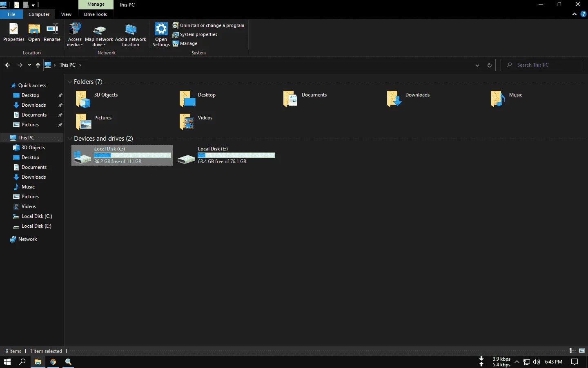Image resolution: width=588 pixels, height=368 pixels.
Task: Switch to the View ribbon tab
Action: coord(66,14)
